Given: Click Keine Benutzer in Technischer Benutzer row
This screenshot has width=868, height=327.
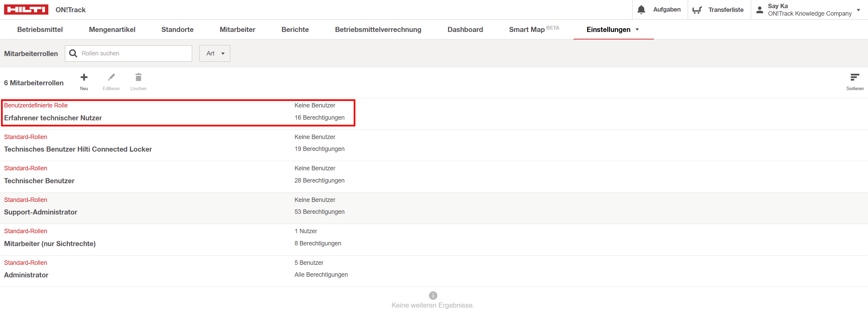Looking at the screenshot, I should coord(315,168).
